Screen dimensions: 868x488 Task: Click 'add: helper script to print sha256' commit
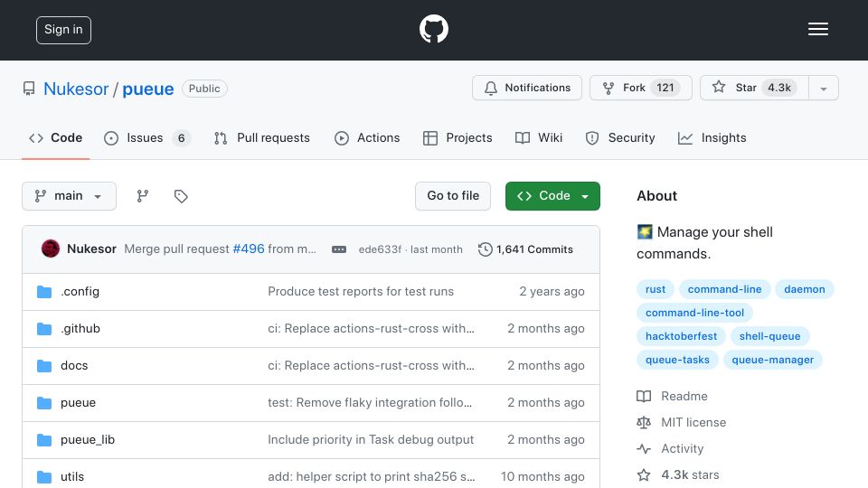click(x=371, y=476)
